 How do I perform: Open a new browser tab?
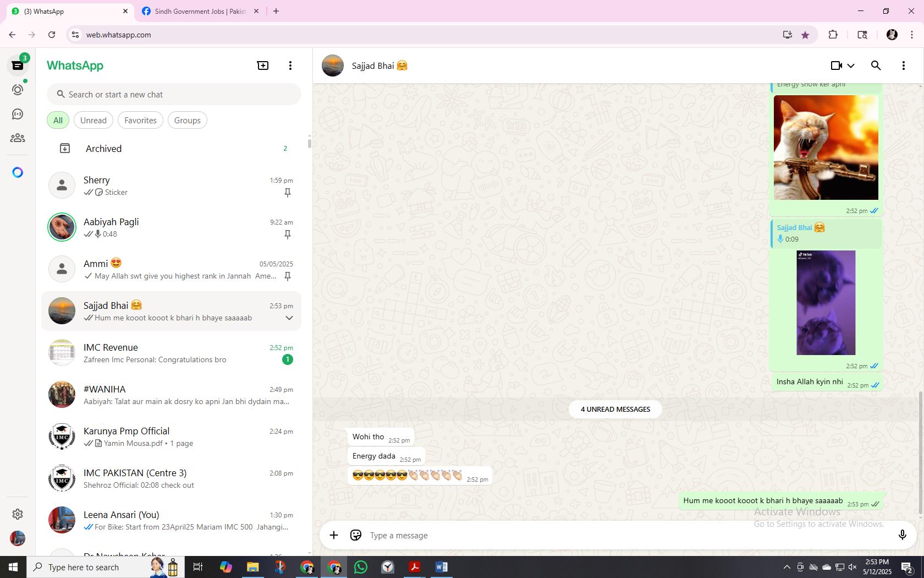(276, 11)
